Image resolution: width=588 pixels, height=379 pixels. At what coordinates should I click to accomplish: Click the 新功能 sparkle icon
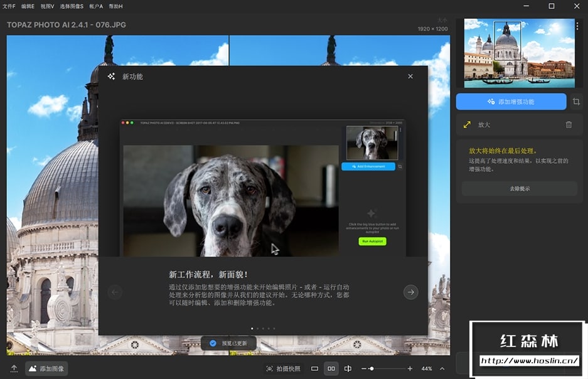coord(111,76)
